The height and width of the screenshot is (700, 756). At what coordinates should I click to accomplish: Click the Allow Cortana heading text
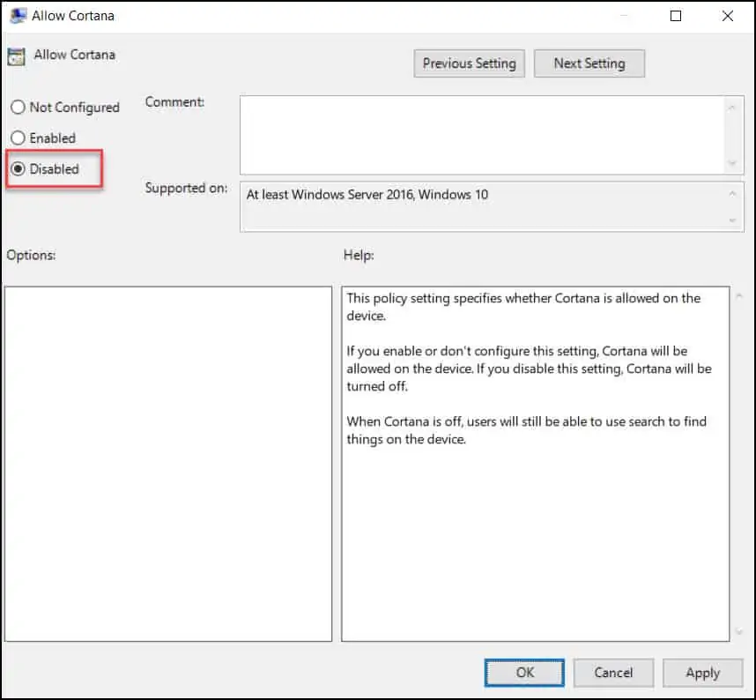(x=74, y=55)
